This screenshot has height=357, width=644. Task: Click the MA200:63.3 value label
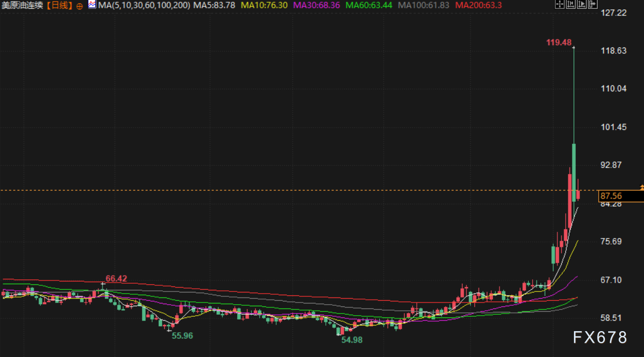pyautogui.click(x=479, y=6)
